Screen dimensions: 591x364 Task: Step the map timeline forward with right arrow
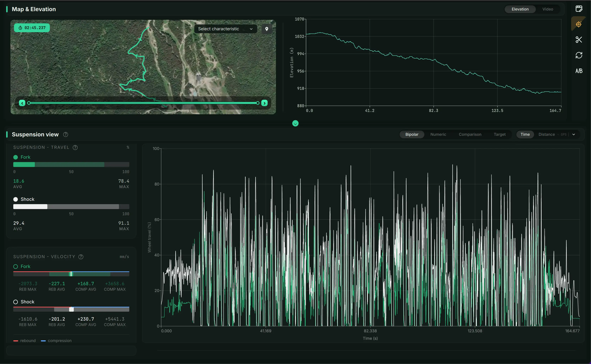[x=264, y=103]
